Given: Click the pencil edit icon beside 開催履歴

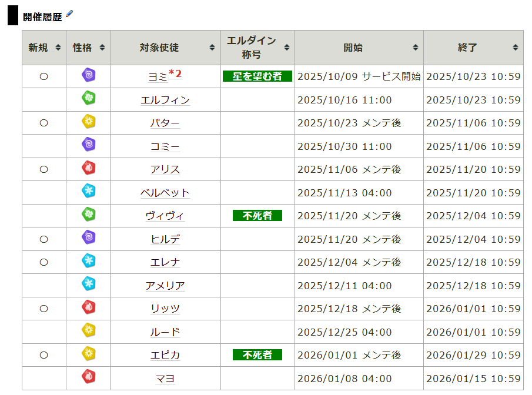Looking at the screenshot, I should coord(69,14).
